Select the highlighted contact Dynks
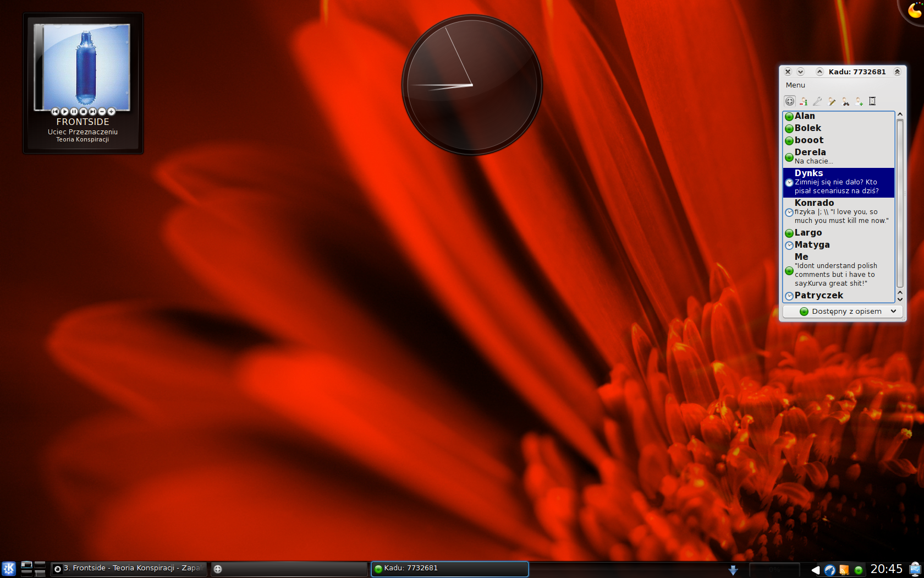The height and width of the screenshot is (578, 924). 839,182
